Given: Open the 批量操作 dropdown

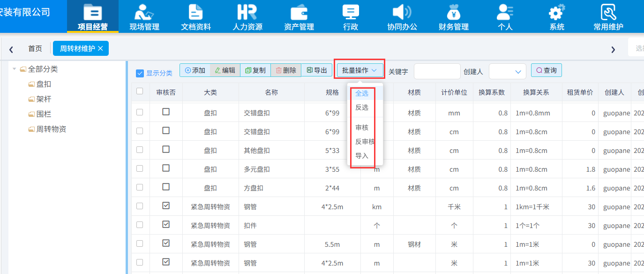Looking at the screenshot, I should coord(359,70).
